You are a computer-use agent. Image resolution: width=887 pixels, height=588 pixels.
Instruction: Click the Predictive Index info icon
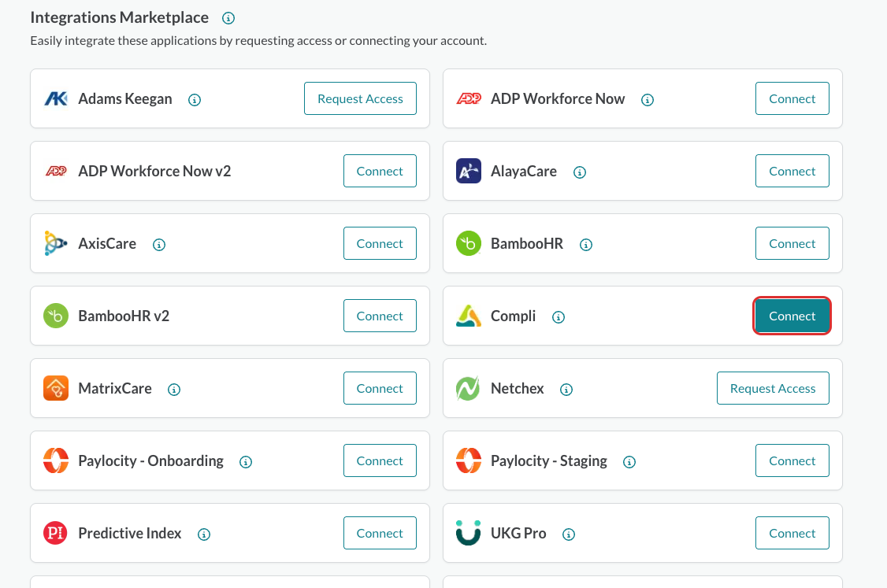click(x=204, y=534)
